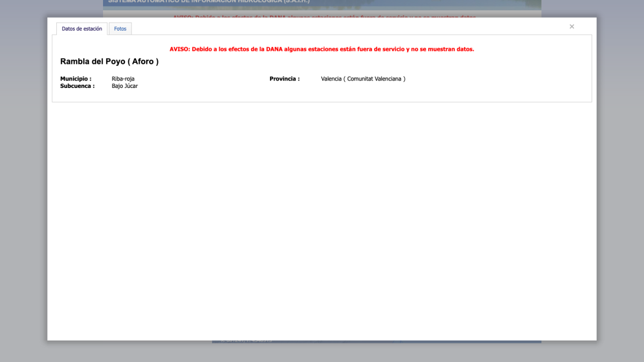Viewport: 644px width, 362px height.
Task: Click the partially hidden AVISO text above dialog
Action: coord(324,16)
